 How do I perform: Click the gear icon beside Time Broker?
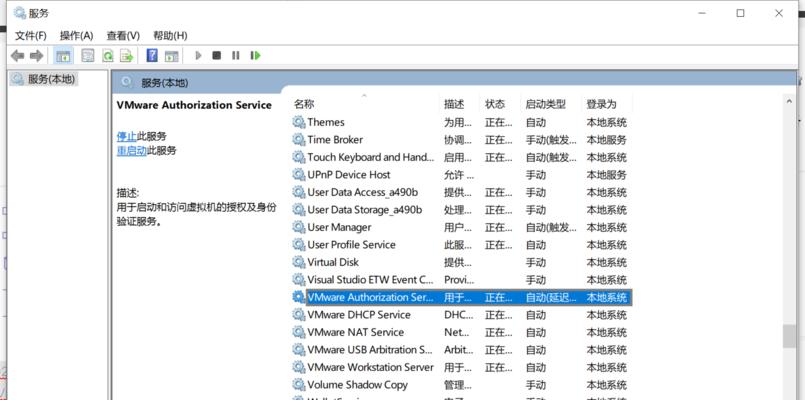pyautogui.click(x=299, y=140)
